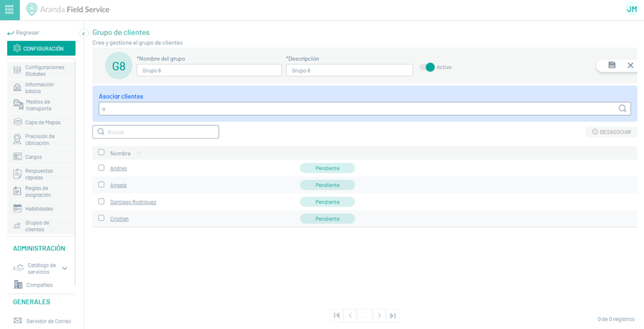Click the search magnifier in Asociar clientes
The image size is (644, 329).
(x=622, y=109)
